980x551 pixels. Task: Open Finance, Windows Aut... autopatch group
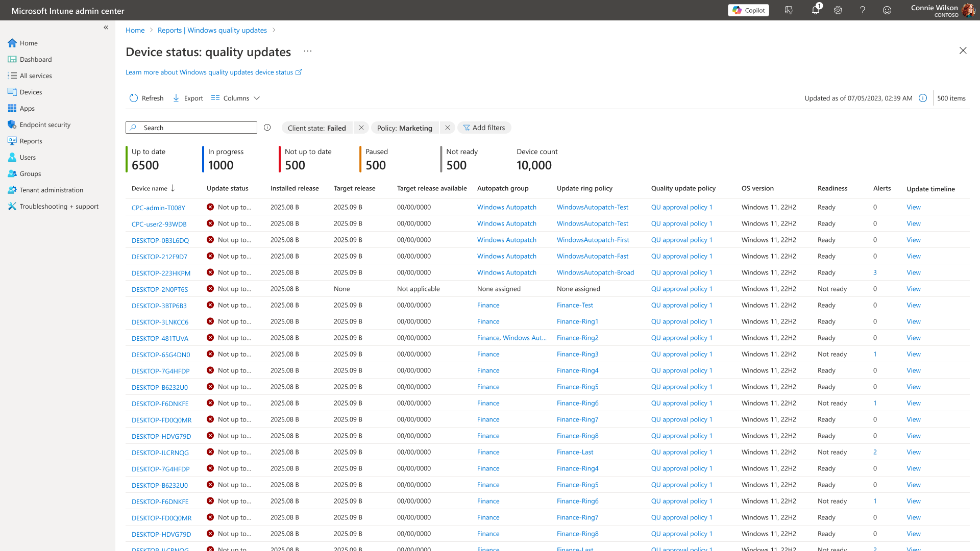coord(512,338)
